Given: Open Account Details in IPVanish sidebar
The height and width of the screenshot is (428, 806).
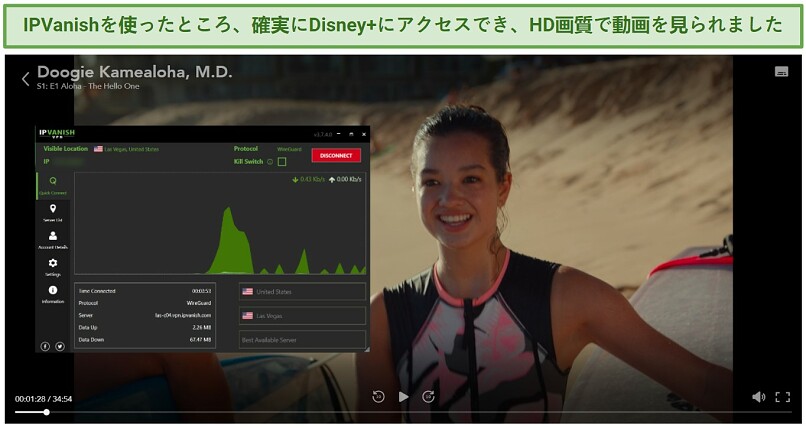Looking at the screenshot, I should [52, 239].
